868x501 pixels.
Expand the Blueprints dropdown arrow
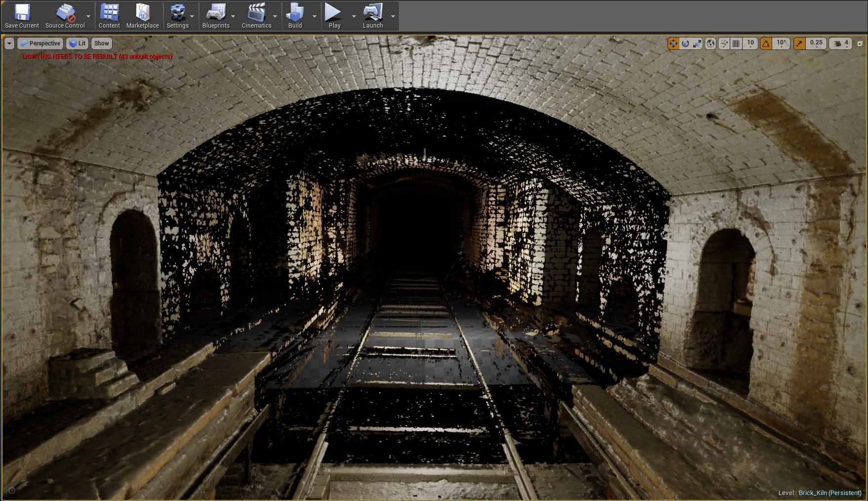coord(234,16)
